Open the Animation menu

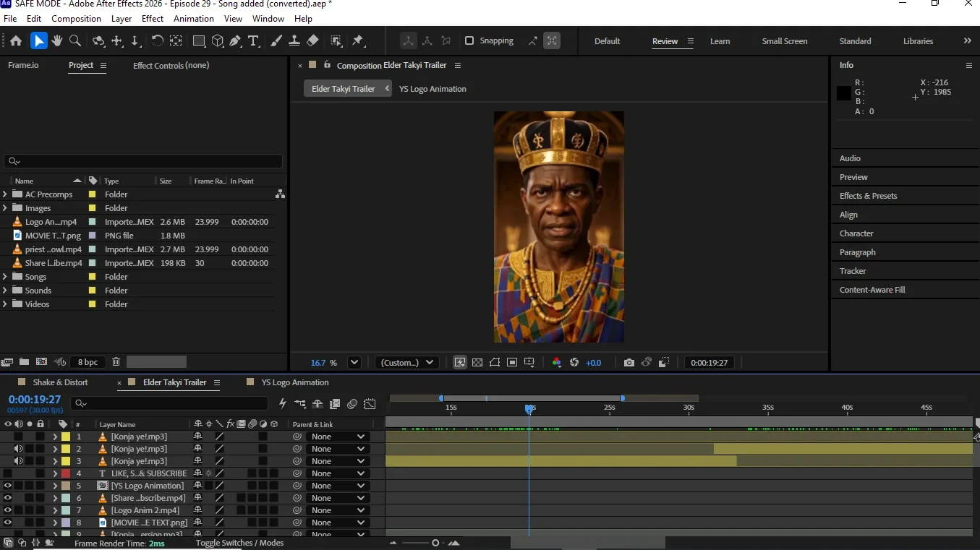click(x=193, y=18)
